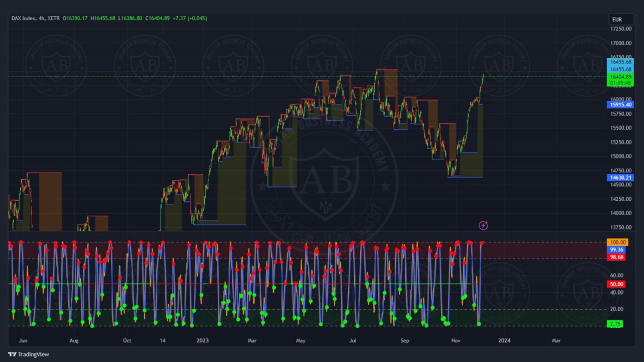644x362 pixels.
Task: Select the red 50.00 midline label
Action: pyautogui.click(x=617, y=284)
